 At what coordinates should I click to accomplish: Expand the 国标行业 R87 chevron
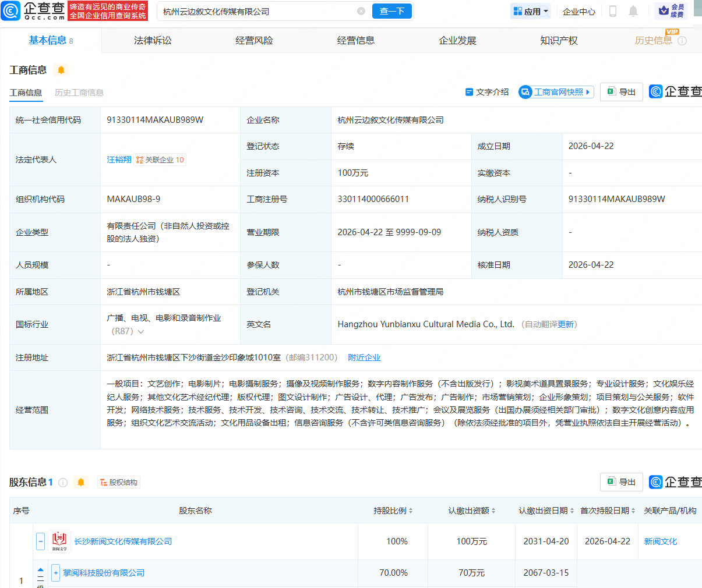pos(140,331)
